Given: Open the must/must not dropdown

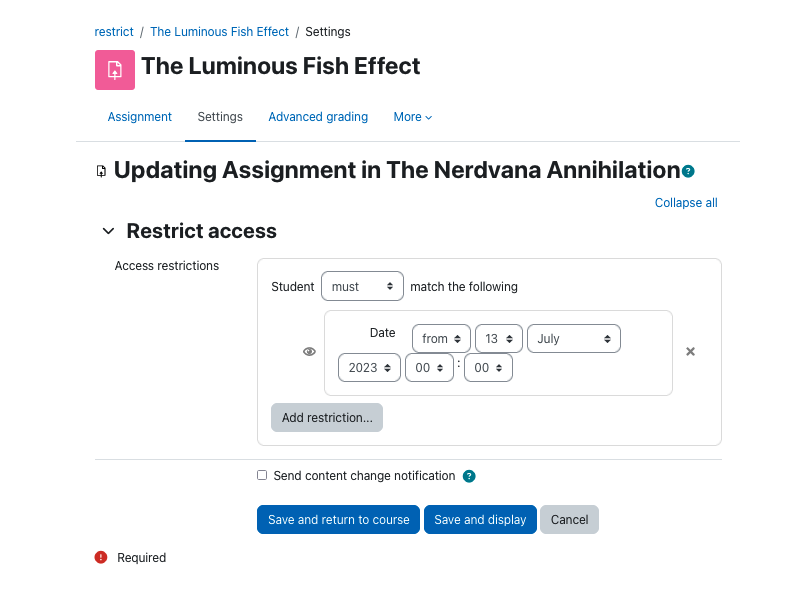Looking at the screenshot, I should point(362,286).
